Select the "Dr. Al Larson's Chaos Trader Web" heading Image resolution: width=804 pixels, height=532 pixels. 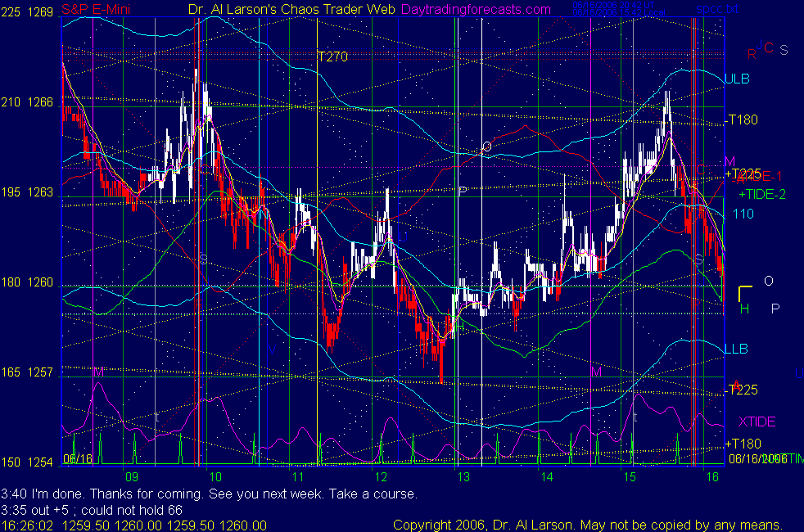click(291, 9)
